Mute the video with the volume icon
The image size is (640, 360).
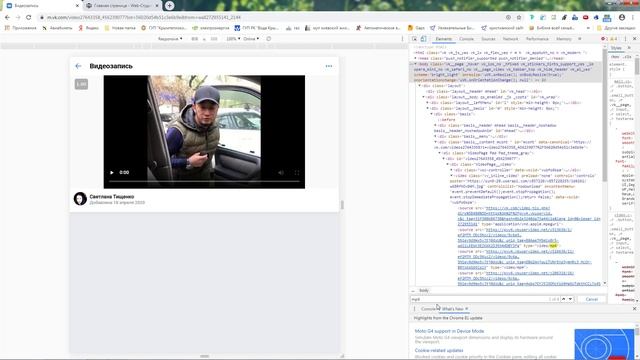tap(281, 173)
